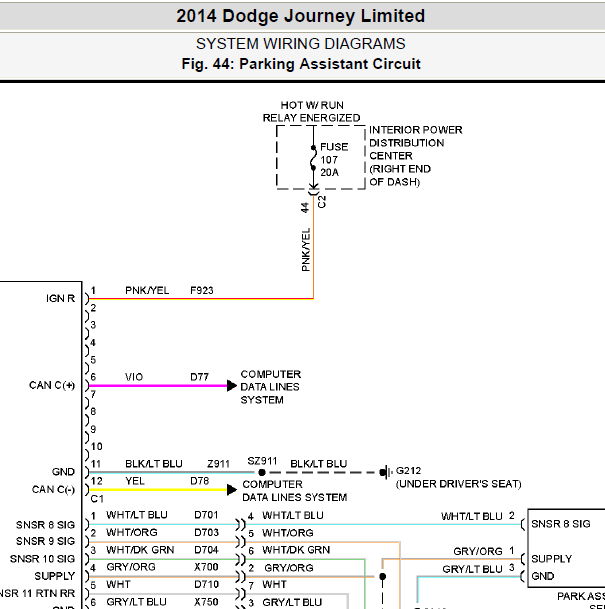
Task: Select the "C1" connector label
Action: coord(97,499)
